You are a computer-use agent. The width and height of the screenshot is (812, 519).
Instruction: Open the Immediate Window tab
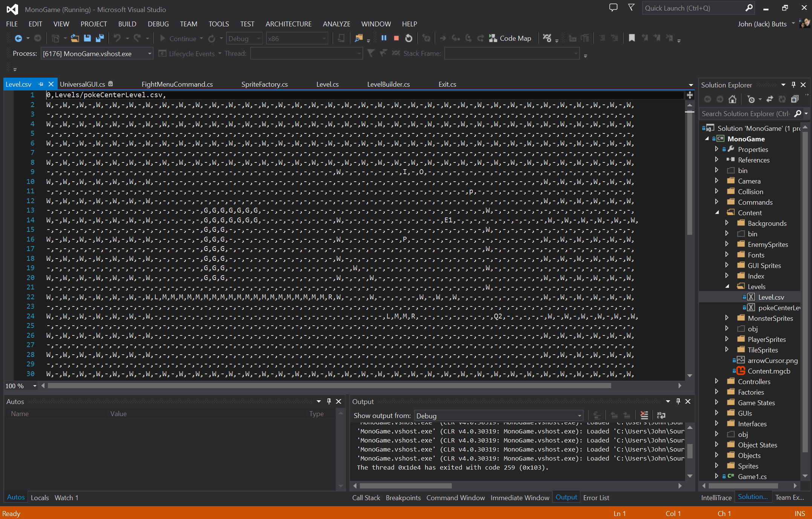[520, 498]
